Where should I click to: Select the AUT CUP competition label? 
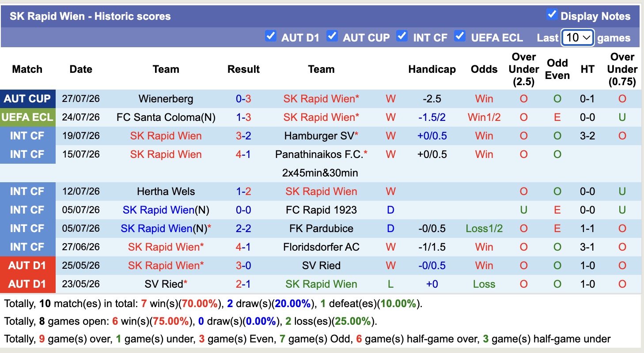pyautogui.click(x=28, y=99)
